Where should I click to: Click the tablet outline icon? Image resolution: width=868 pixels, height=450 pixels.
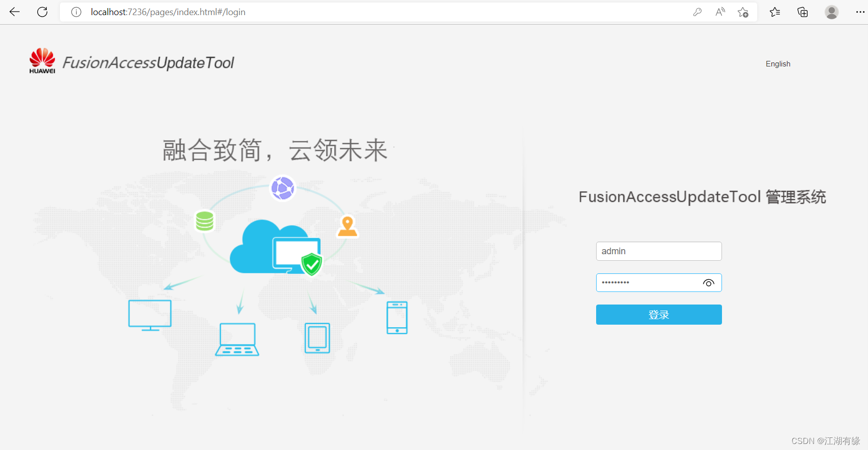(x=318, y=338)
